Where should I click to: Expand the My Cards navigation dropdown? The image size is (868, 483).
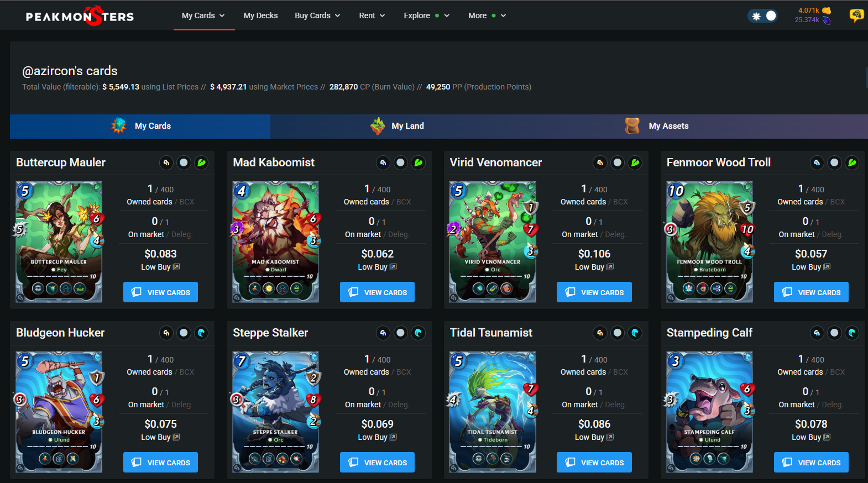(203, 15)
